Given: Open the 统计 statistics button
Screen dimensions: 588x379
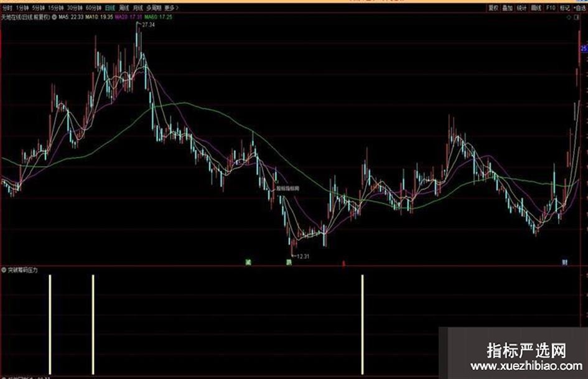Looking at the screenshot, I should (521, 8).
